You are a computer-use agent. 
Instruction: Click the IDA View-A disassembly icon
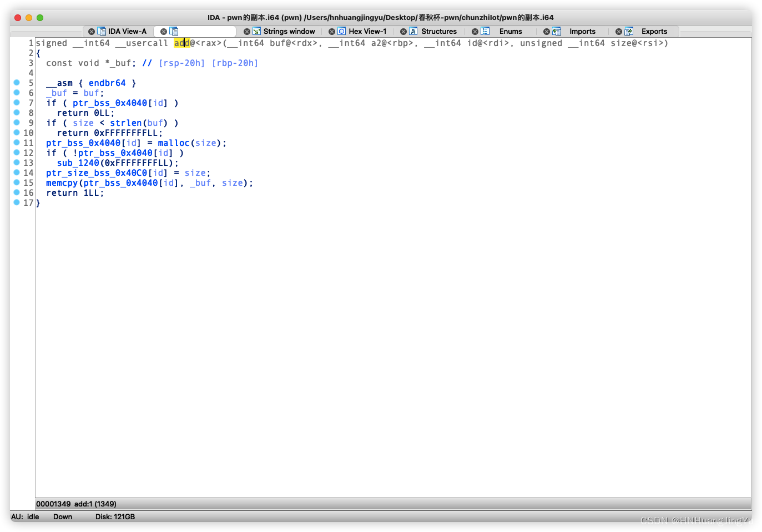pos(102,32)
